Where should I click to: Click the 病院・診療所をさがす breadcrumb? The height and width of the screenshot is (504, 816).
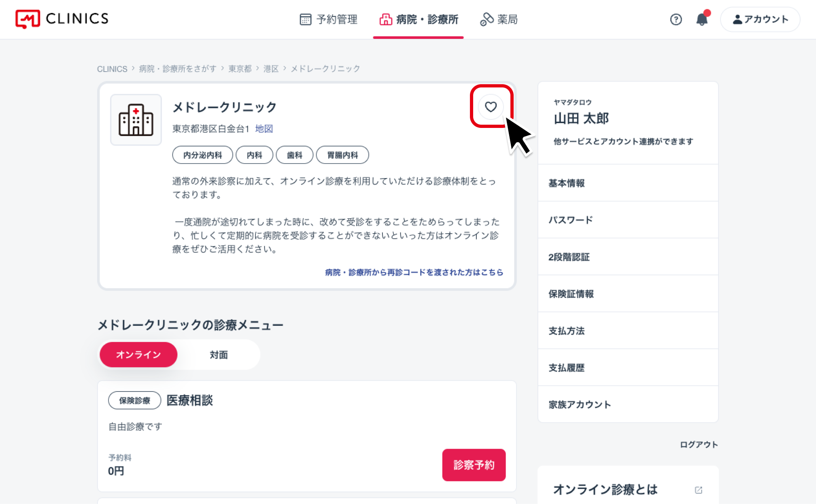[x=178, y=69]
